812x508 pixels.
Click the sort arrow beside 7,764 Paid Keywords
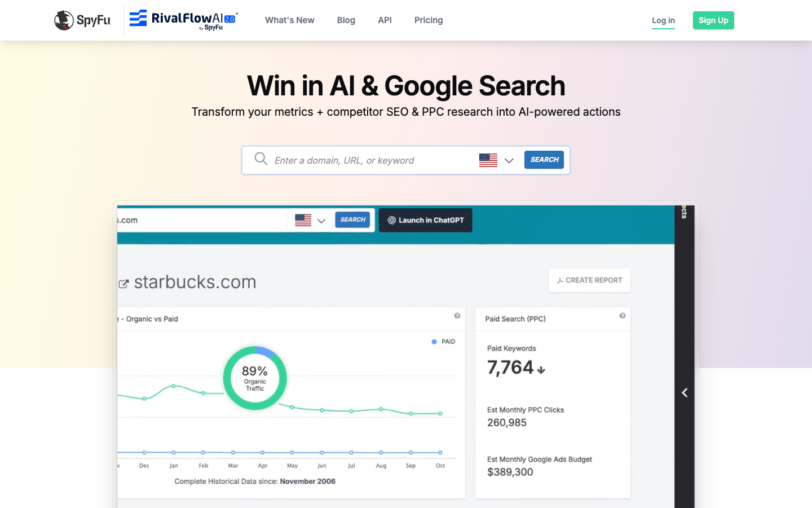point(540,369)
